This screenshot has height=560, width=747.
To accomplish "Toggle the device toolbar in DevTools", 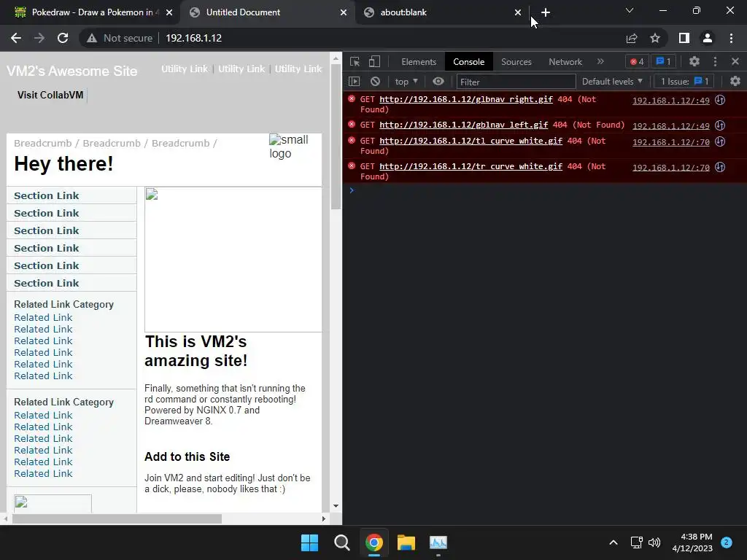I will click(x=374, y=61).
